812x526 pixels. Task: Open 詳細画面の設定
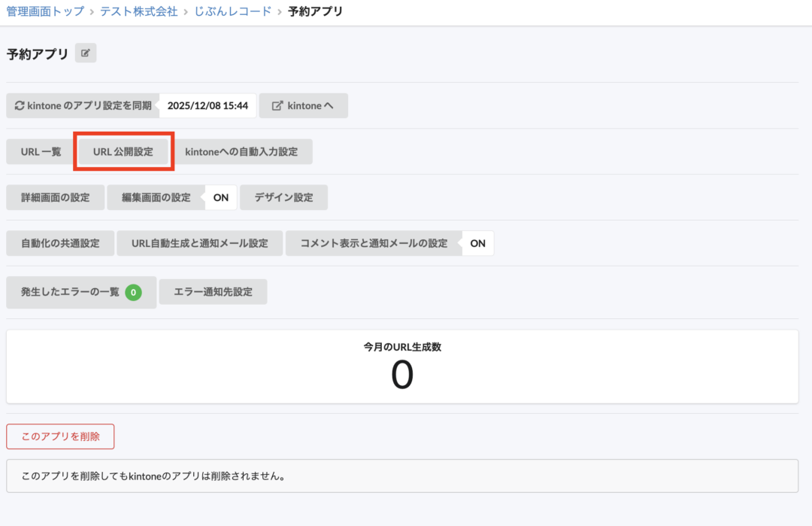(55, 197)
